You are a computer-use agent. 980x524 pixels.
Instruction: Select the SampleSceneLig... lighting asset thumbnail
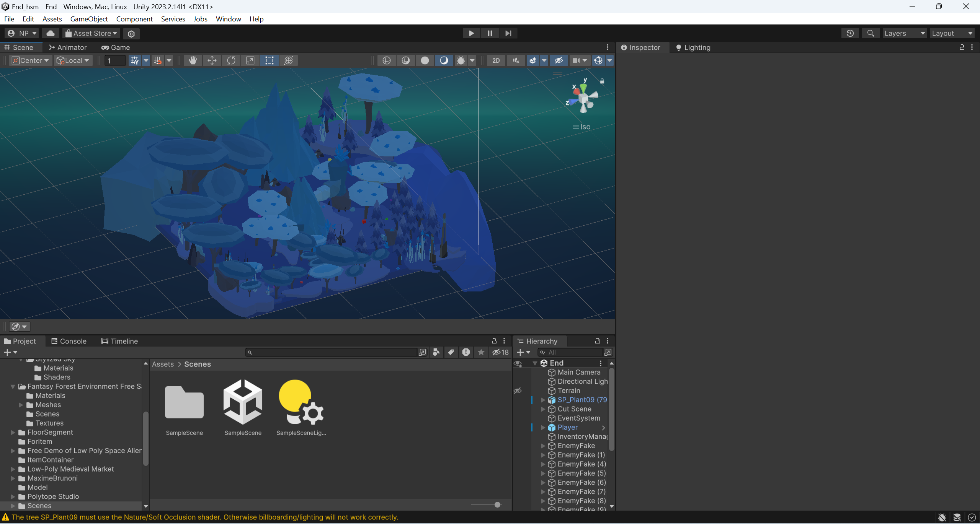coord(301,402)
